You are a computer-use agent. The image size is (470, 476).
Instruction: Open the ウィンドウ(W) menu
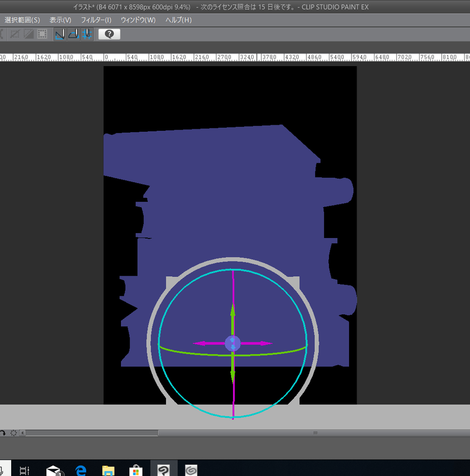pyautogui.click(x=138, y=20)
